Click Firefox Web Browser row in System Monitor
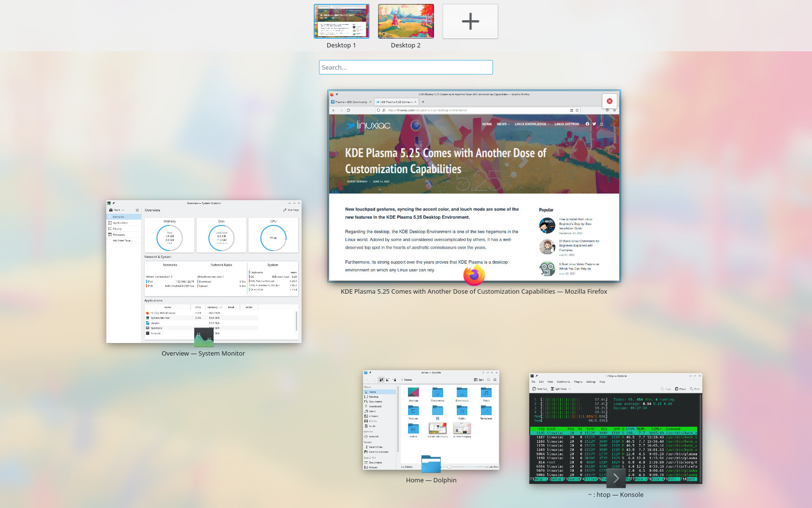 point(202,313)
